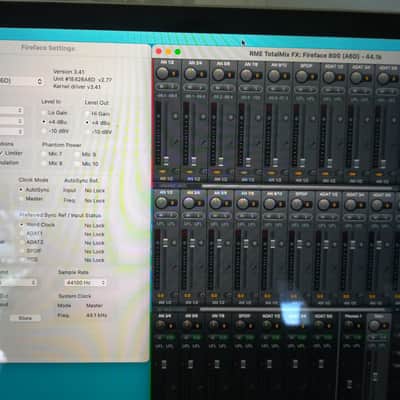400x400 pixels.
Task: Click the Store button in Fireface Settings
Action: (25, 318)
